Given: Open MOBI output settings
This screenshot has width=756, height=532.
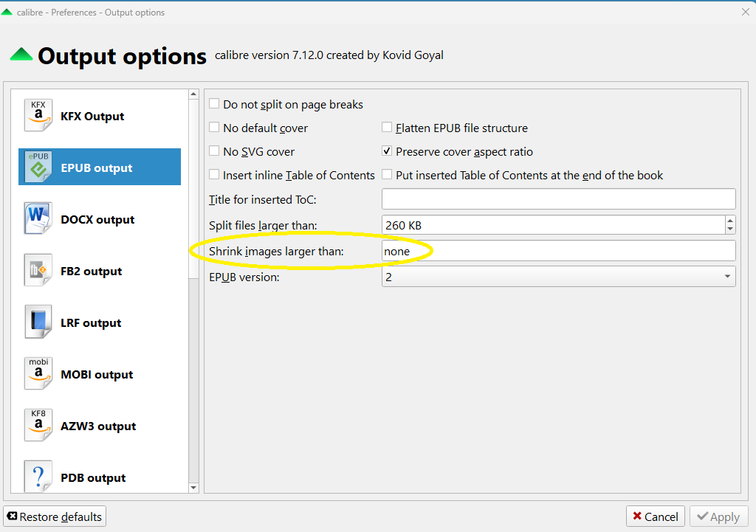Looking at the screenshot, I should pos(100,373).
